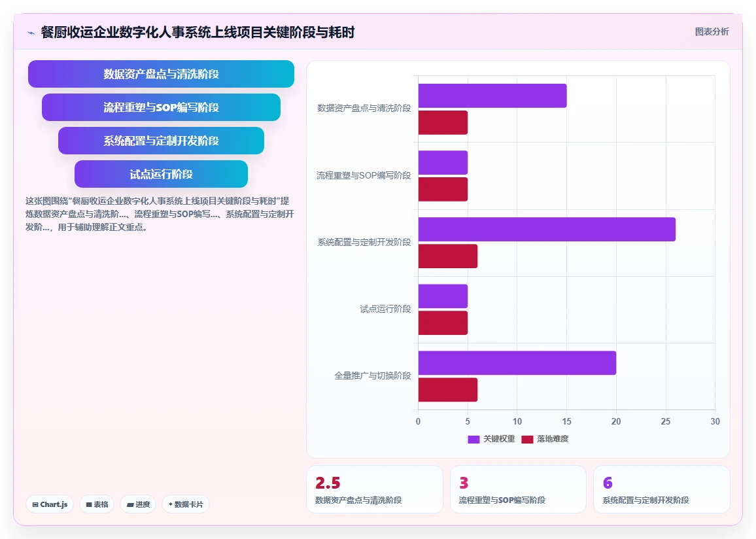The image size is (756, 539).
Task: Click x-axis tick value 0
Action: click(418, 421)
